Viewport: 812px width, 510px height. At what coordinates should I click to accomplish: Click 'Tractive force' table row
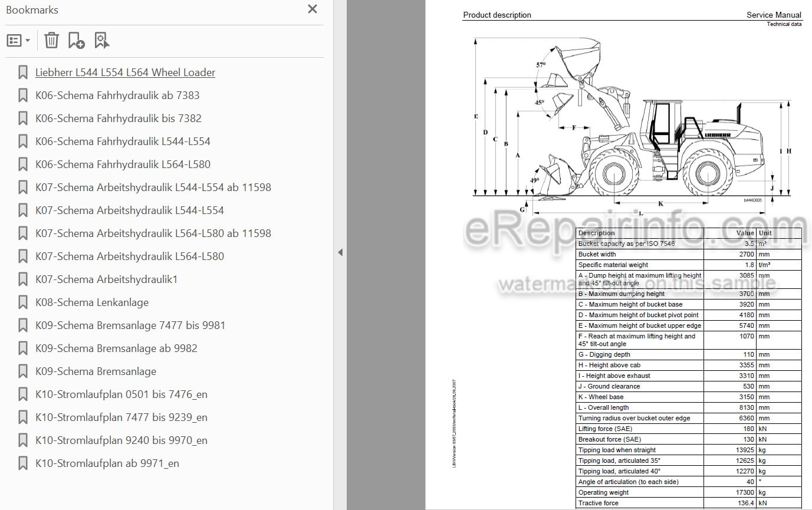pos(689,503)
